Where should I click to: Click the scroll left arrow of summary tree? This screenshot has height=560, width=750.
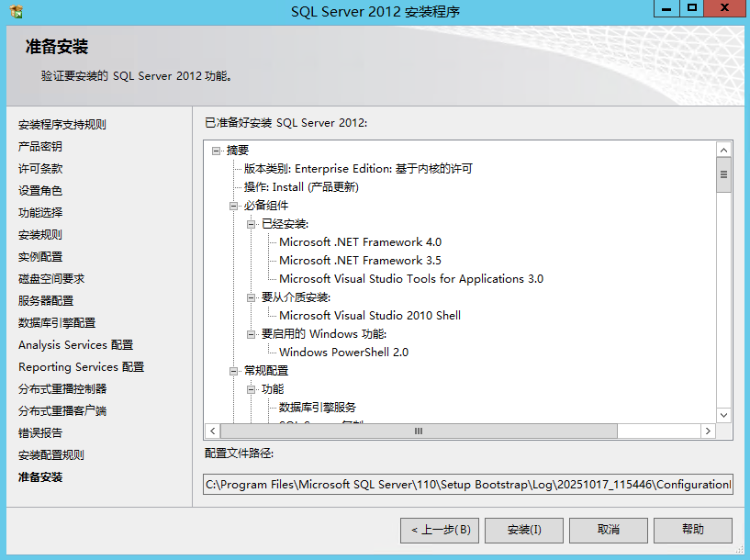[x=212, y=431]
